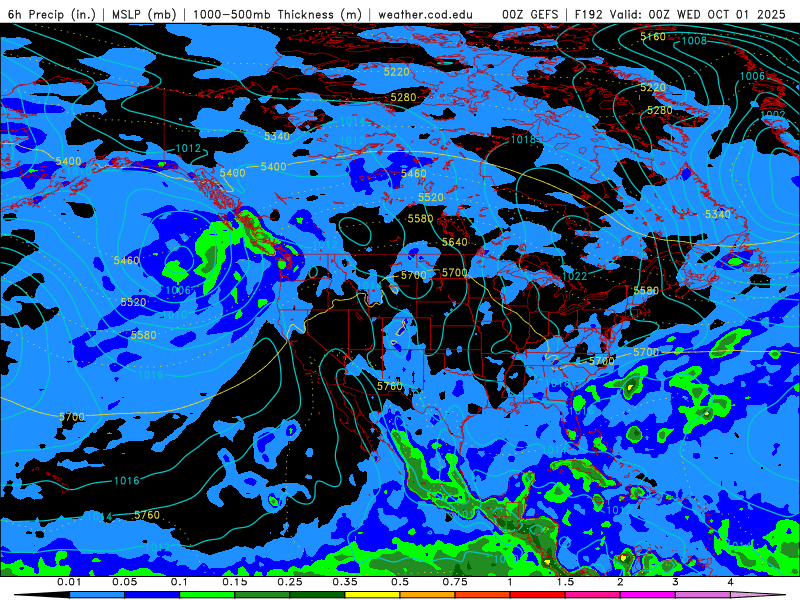Click the 5160 thickness contour label
Viewport: 800px width, 600px height.
[653, 36]
